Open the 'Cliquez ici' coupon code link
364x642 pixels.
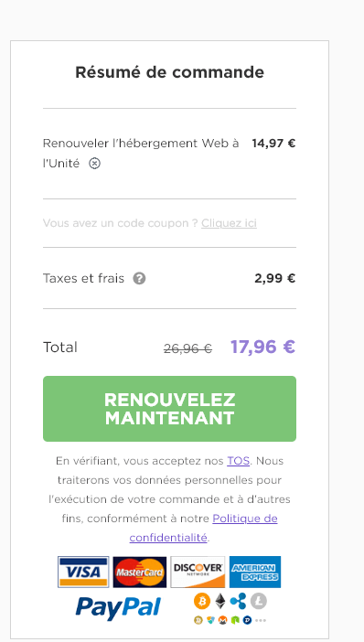pyautogui.click(x=229, y=223)
